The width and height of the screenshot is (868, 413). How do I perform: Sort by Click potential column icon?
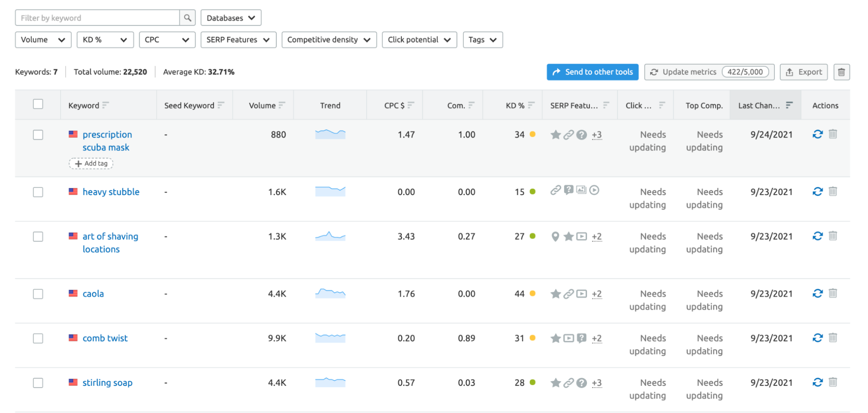point(662,105)
